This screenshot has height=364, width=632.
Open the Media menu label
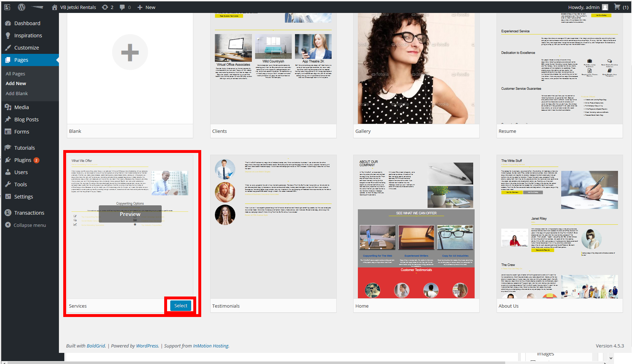tap(22, 107)
